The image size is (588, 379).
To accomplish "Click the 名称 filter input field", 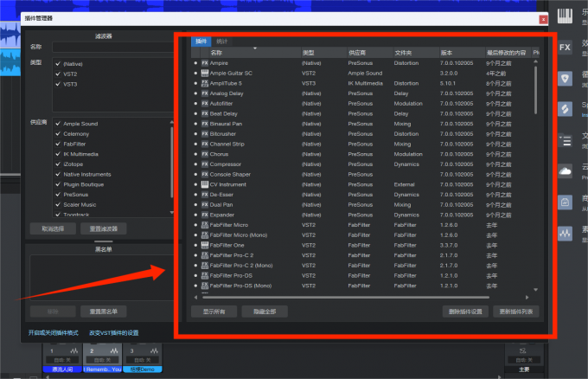I will click(113, 47).
